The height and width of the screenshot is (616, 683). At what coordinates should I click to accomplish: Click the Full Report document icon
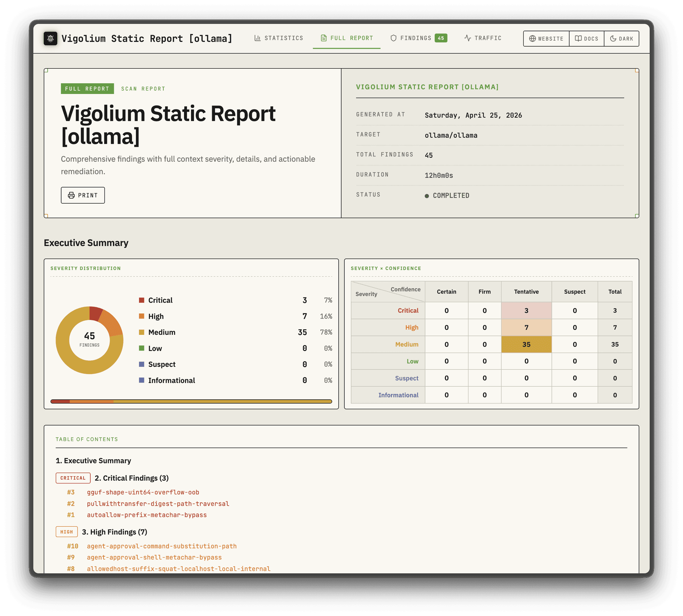click(x=324, y=38)
